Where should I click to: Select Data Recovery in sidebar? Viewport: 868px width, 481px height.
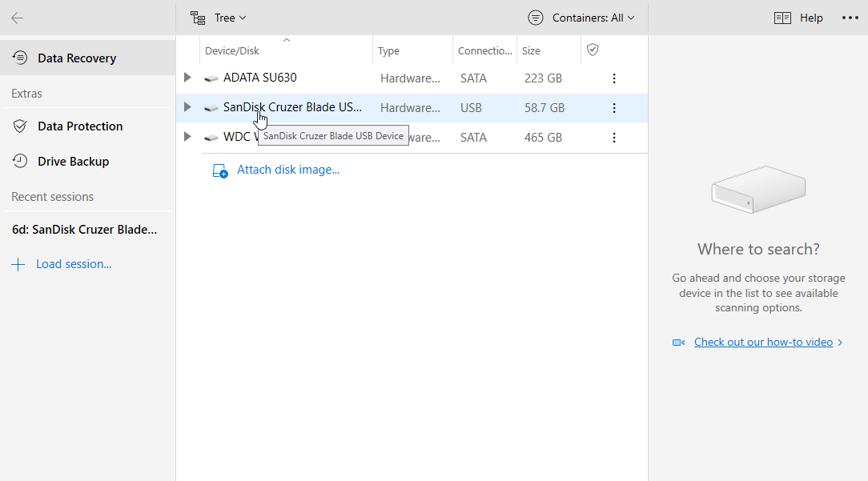(77, 58)
